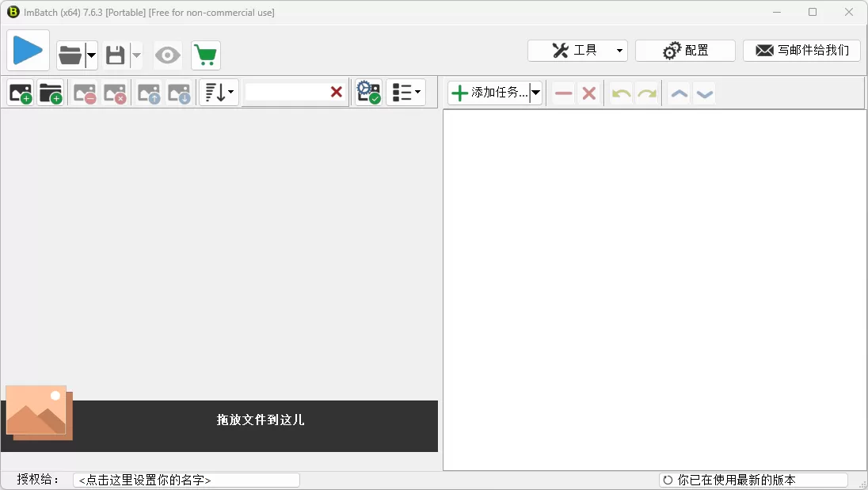Add a folder of images to the list

pos(50,92)
